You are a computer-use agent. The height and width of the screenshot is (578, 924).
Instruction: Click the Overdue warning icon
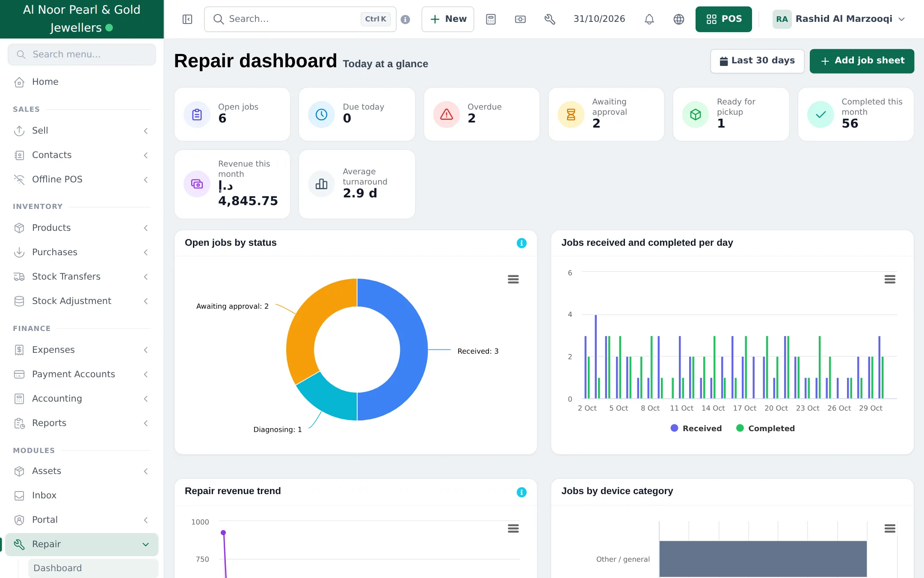447,115
